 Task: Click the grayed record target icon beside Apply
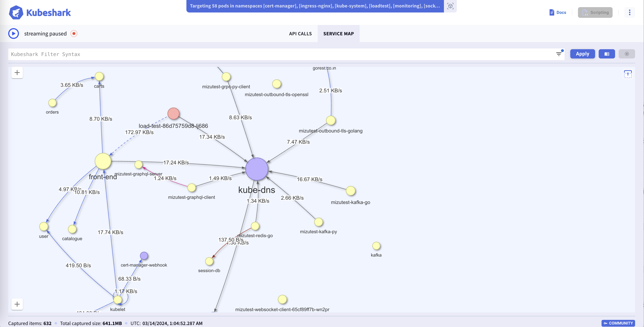tap(627, 54)
